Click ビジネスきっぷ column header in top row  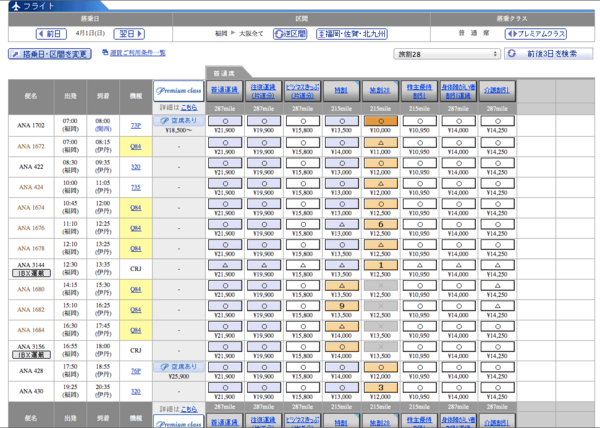[303, 90]
